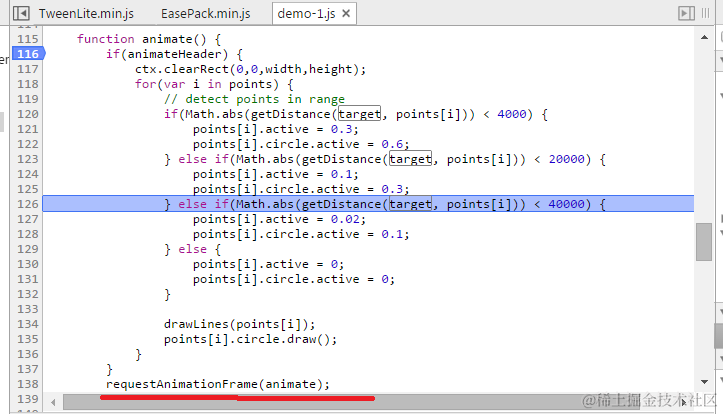Set a breakpoint on line number 115

pos(28,39)
